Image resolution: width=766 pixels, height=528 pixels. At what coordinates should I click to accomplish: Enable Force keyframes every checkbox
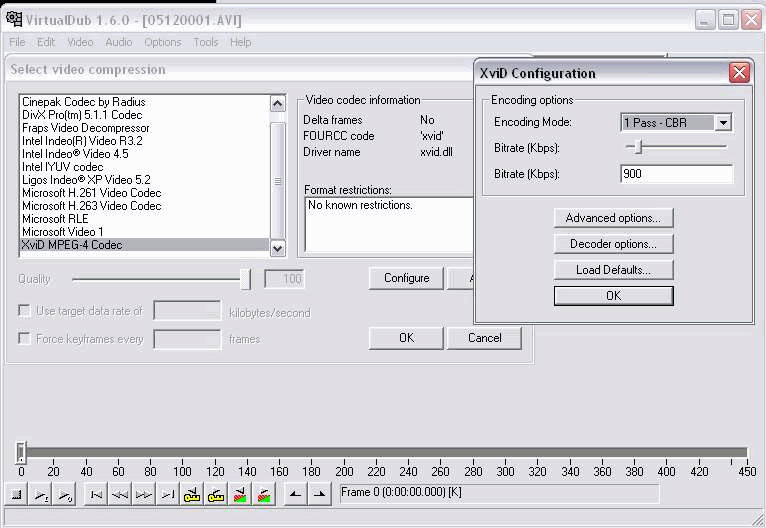(x=24, y=338)
